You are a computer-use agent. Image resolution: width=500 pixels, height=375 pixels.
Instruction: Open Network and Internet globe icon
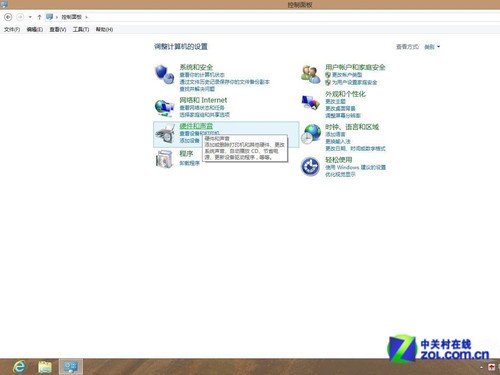pos(164,108)
